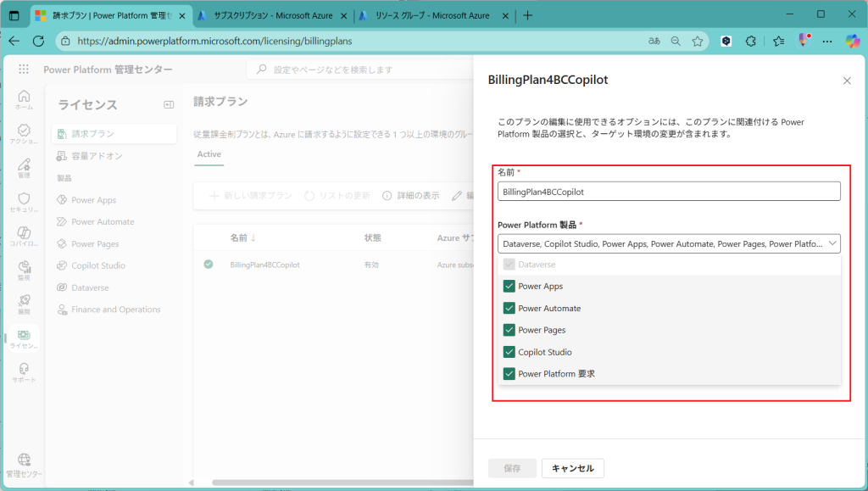Open the Security shield rail icon
This screenshot has height=491, width=868.
click(24, 202)
